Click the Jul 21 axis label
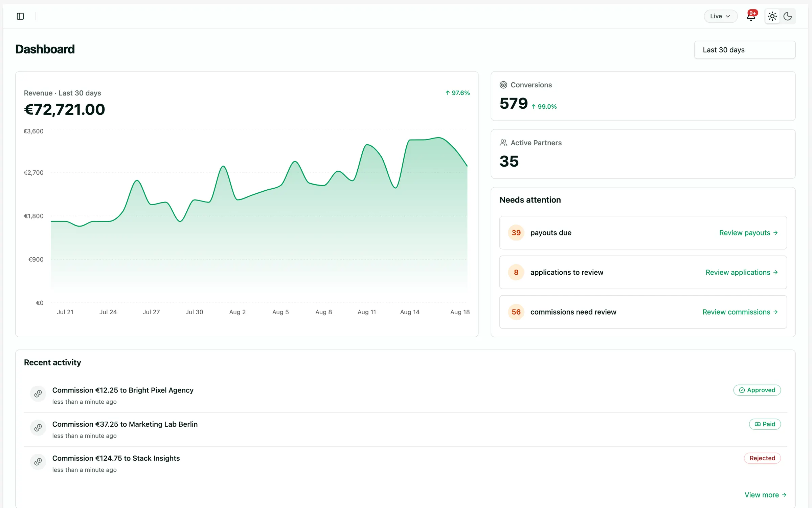The width and height of the screenshot is (812, 508). pyautogui.click(x=65, y=312)
